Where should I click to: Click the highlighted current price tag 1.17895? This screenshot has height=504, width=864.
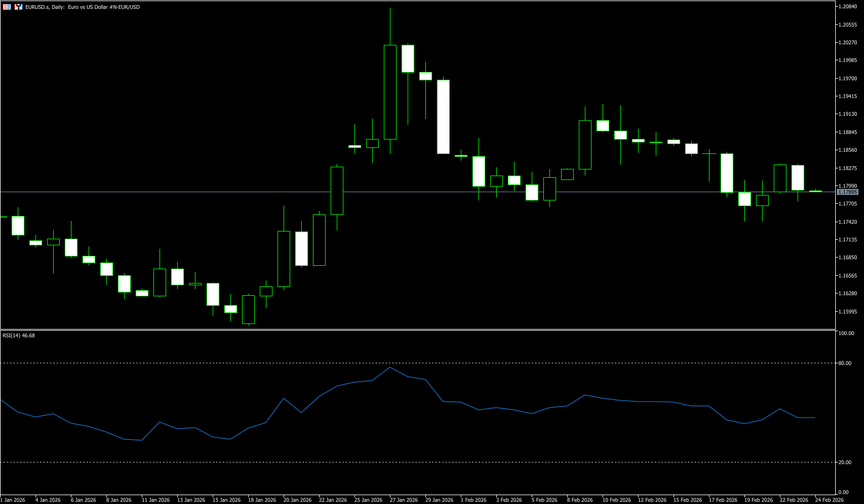pos(847,192)
